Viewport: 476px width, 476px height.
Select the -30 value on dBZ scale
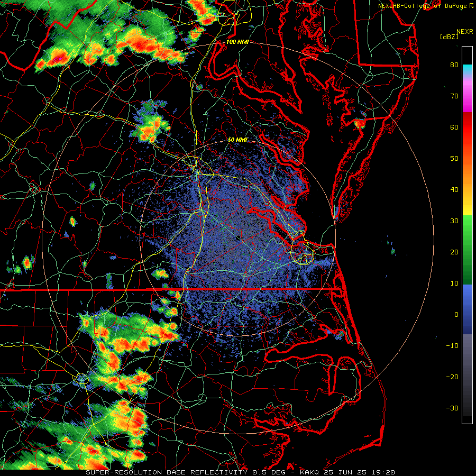click(x=452, y=408)
